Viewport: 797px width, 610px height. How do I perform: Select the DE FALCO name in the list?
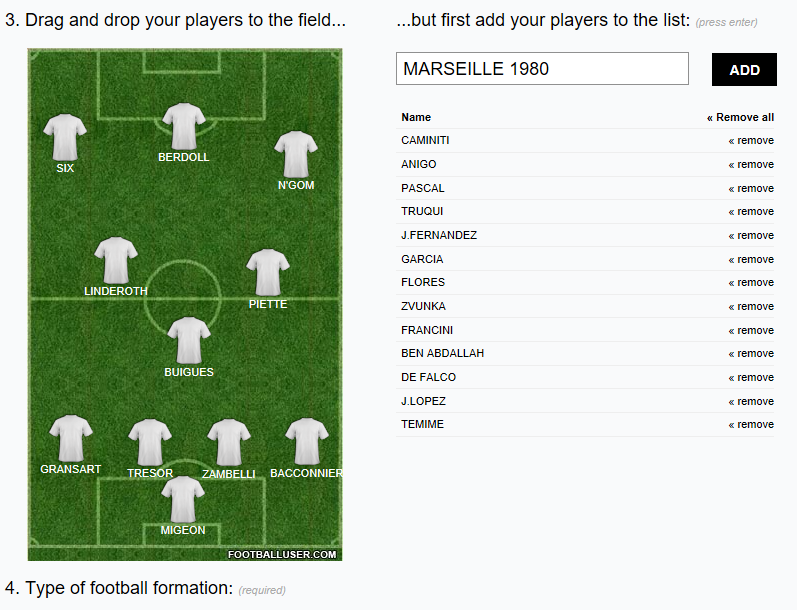428,377
